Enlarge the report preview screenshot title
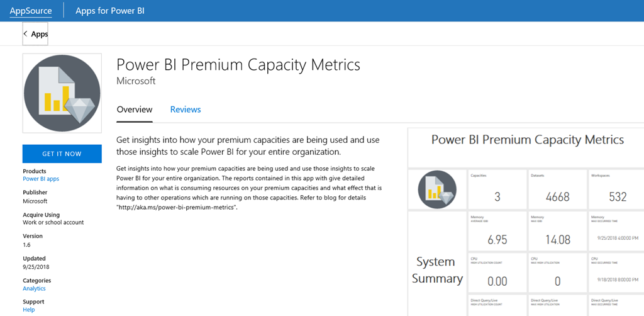This screenshot has width=644, height=316. click(527, 140)
